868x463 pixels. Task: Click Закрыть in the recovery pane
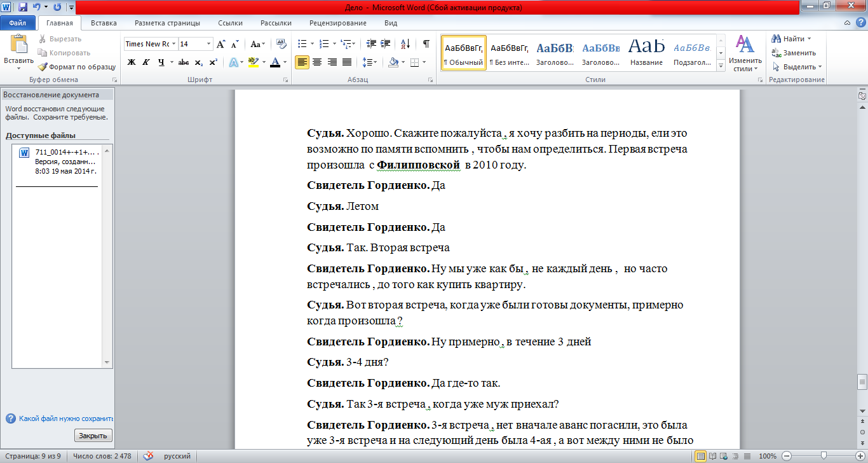point(93,436)
